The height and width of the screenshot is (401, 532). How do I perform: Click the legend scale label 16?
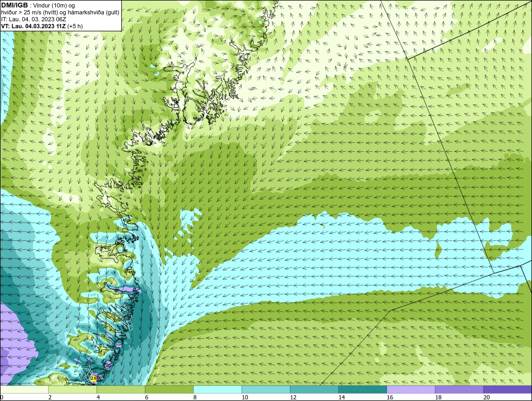click(x=390, y=397)
